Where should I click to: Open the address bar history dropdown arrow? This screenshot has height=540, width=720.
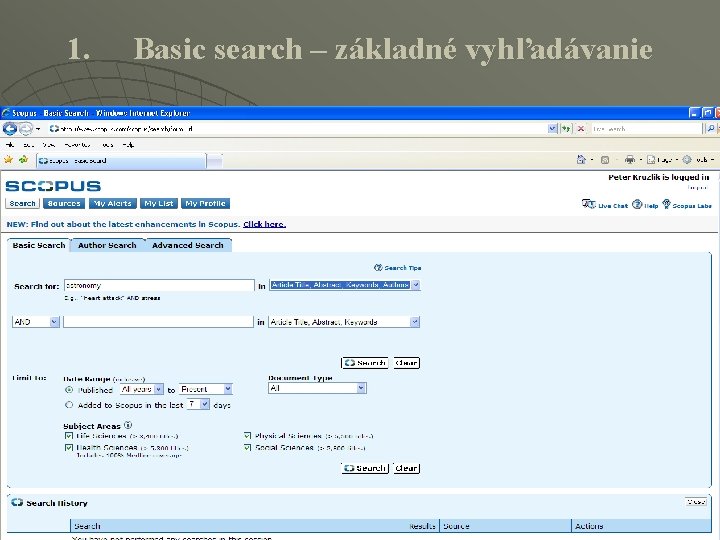coord(552,129)
